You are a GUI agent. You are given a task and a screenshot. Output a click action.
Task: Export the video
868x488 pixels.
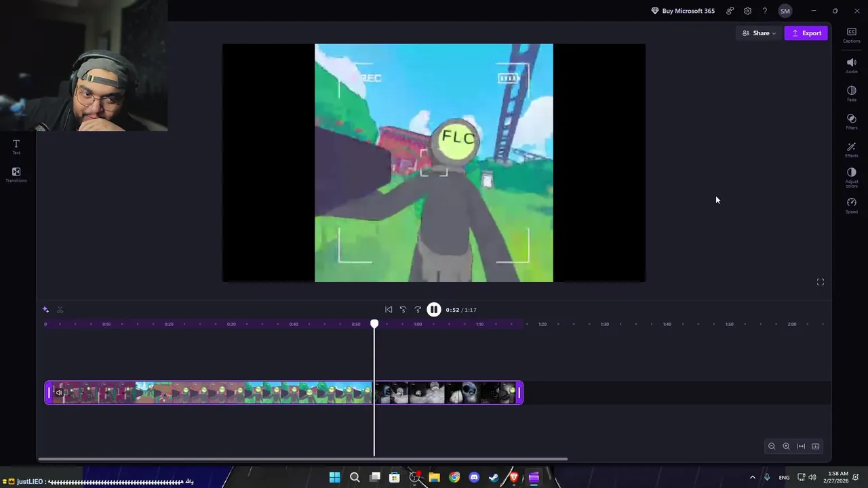(806, 33)
